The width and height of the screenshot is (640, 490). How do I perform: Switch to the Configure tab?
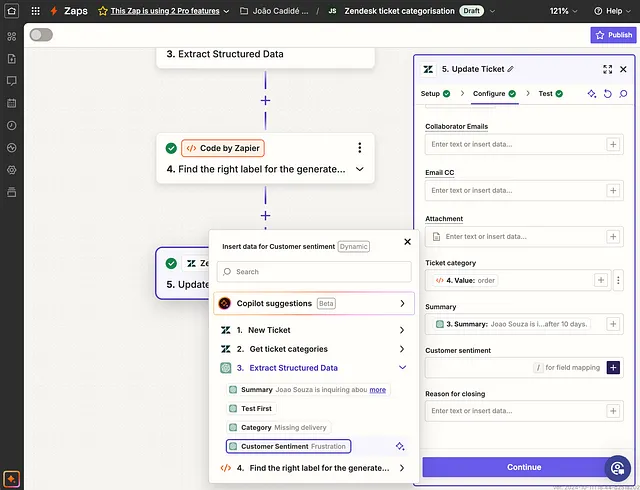click(494, 94)
